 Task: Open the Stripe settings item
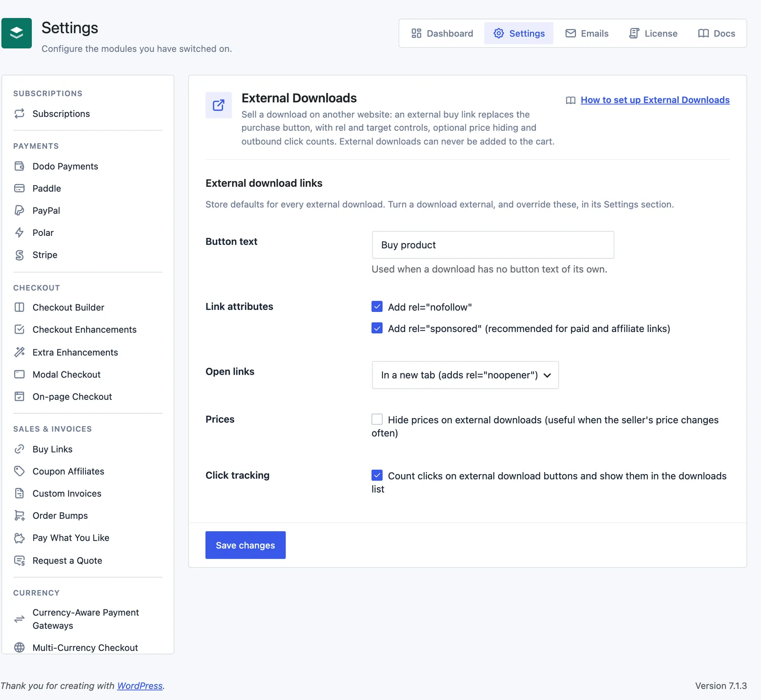coord(88,255)
